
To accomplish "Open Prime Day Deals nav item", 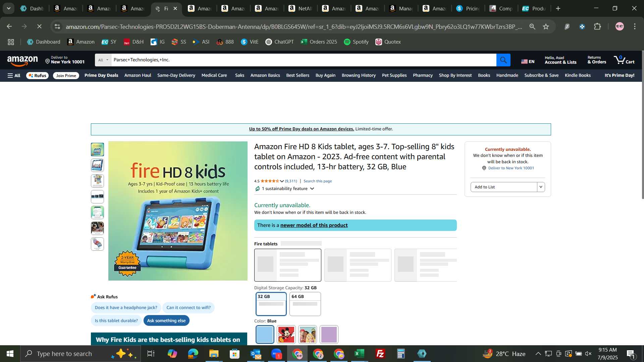I will (101, 75).
